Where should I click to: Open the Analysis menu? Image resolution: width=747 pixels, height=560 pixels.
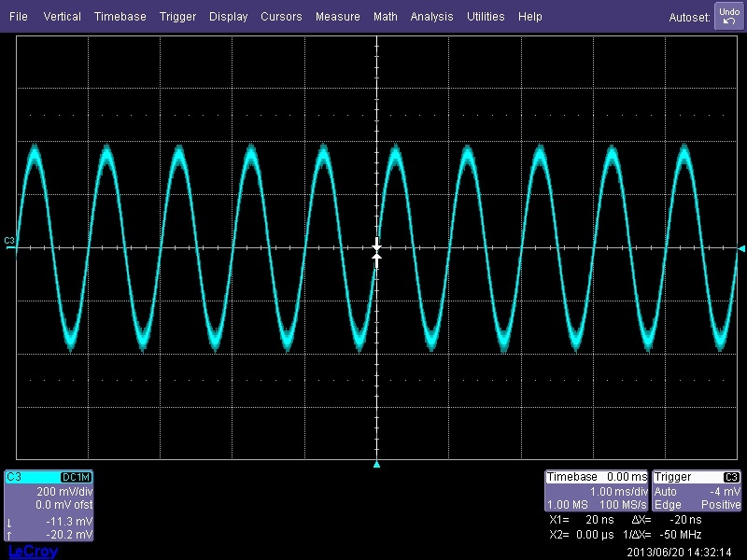click(x=431, y=17)
